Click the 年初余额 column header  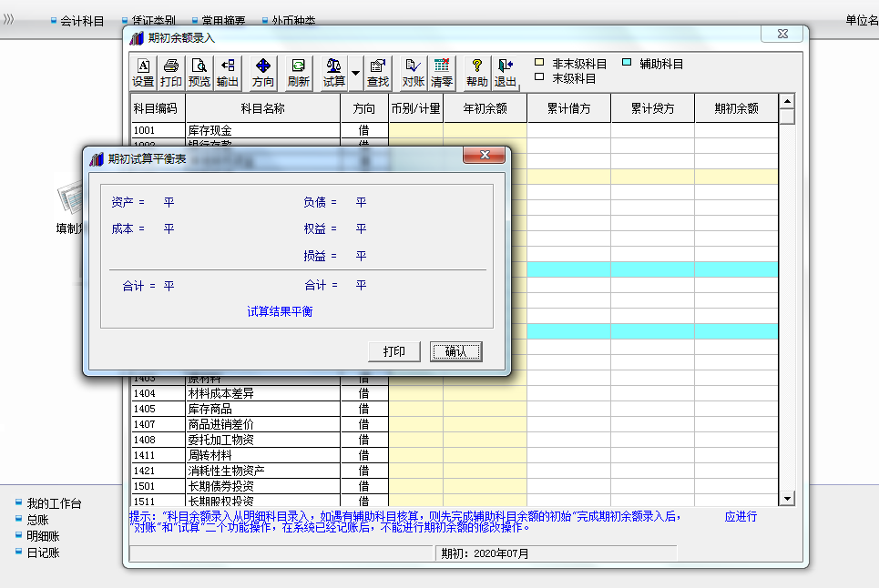click(485, 108)
